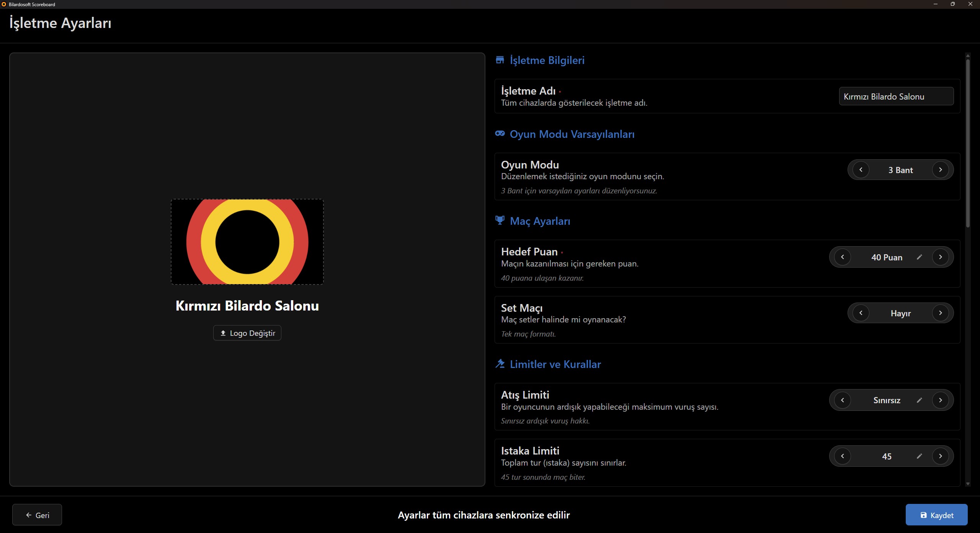Click the trophy icon beside Maç Ayarları

pos(500,221)
